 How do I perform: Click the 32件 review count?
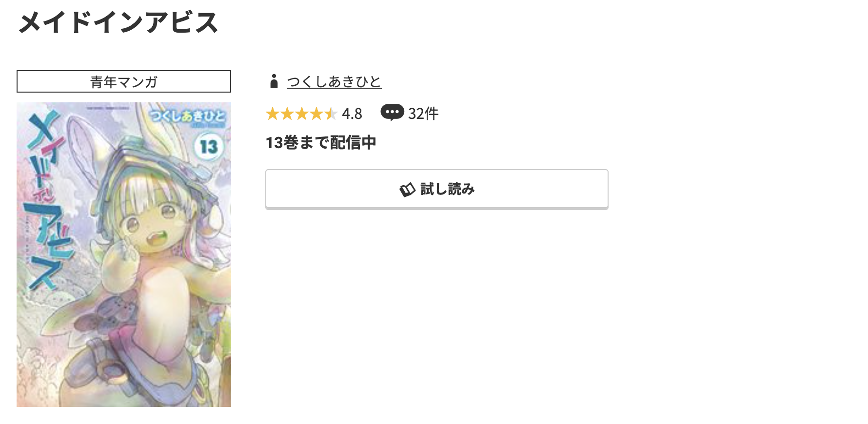[x=422, y=113]
